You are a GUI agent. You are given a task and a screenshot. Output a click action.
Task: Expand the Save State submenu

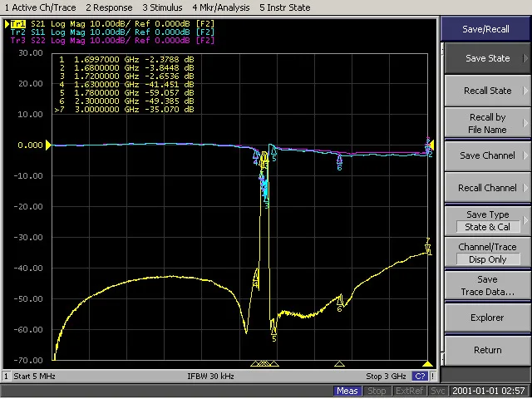(487, 58)
